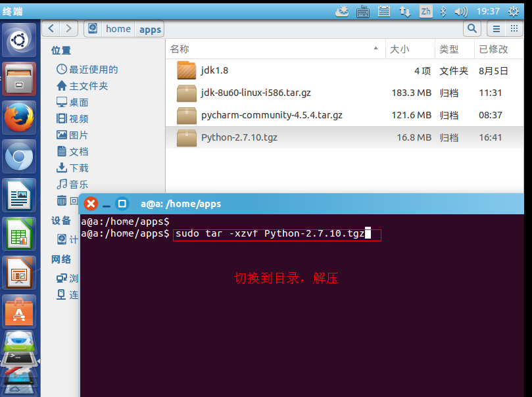The height and width of the screenshot is (397, 532).
Task: Switch to list view
Action: 496,29
